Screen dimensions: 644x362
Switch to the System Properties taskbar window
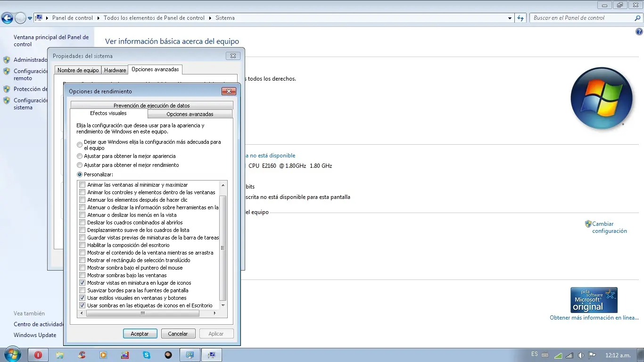[x=212, y=355]
